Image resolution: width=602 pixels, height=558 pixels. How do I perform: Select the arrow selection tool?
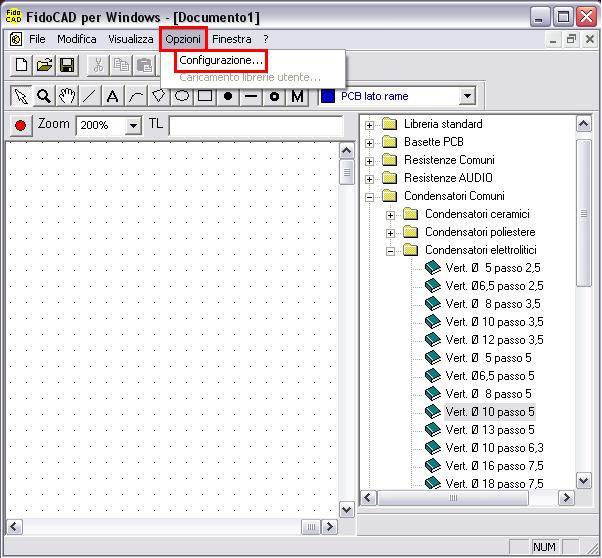(21, 96)
